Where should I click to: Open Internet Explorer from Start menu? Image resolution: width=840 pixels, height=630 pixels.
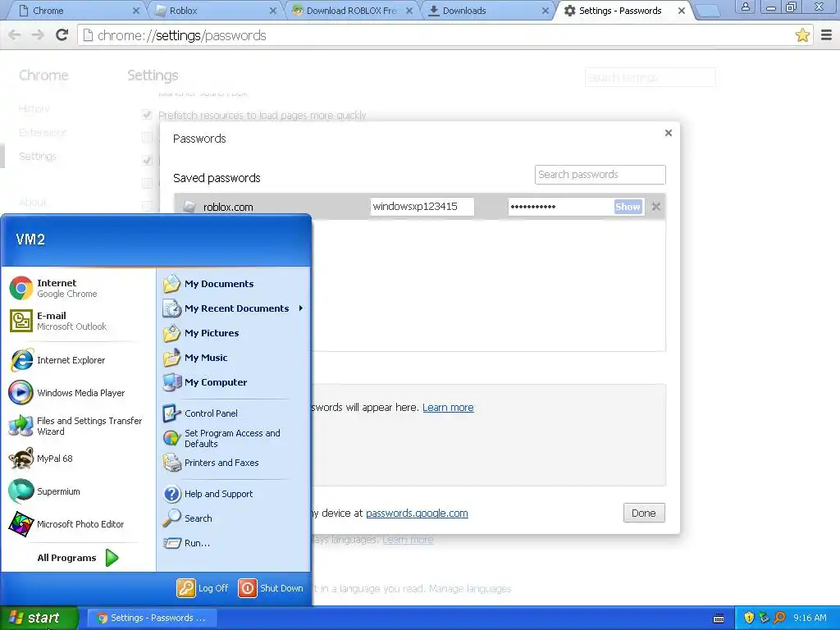point(57,360)
